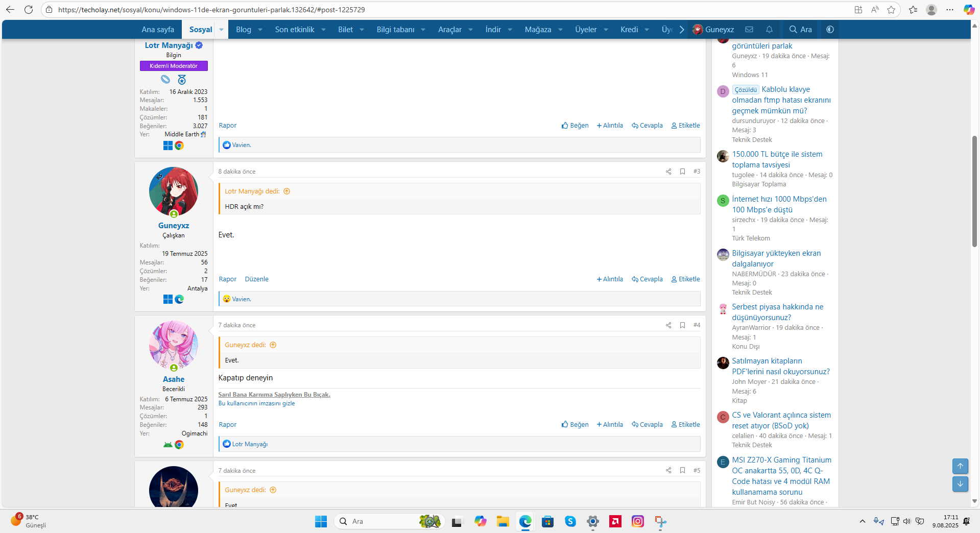Click Alıntıla on post #4

point(610,425)
